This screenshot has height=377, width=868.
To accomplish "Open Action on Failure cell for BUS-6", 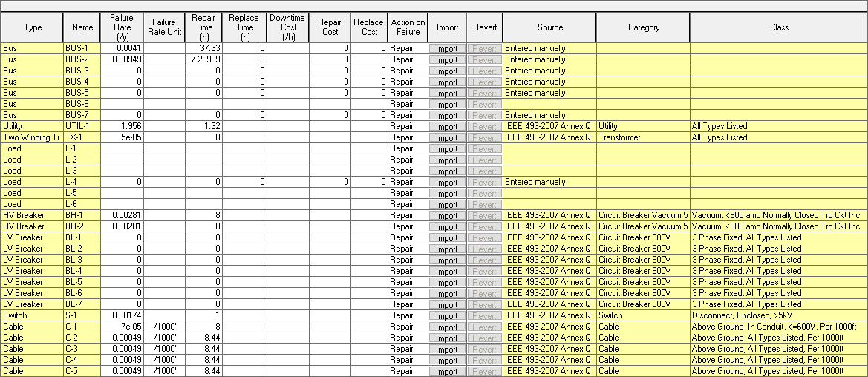I will click(408, 105).
